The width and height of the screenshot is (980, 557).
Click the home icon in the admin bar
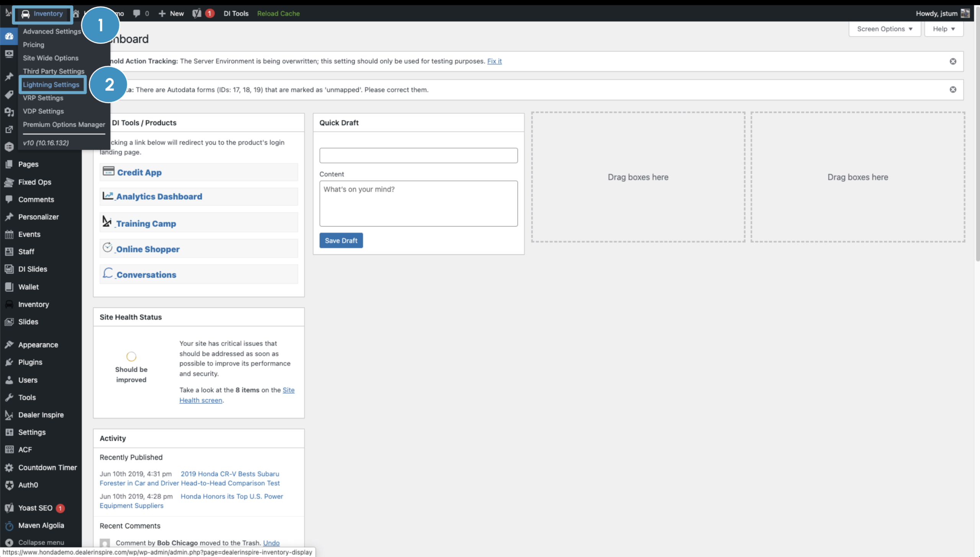(x=76, y=14)
